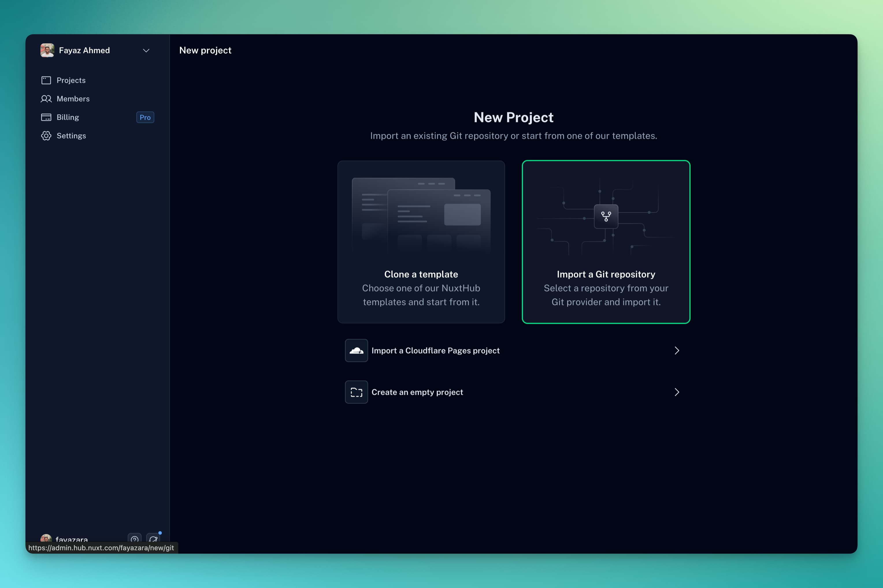Click the Billing credit card icon

coord(46,117)
